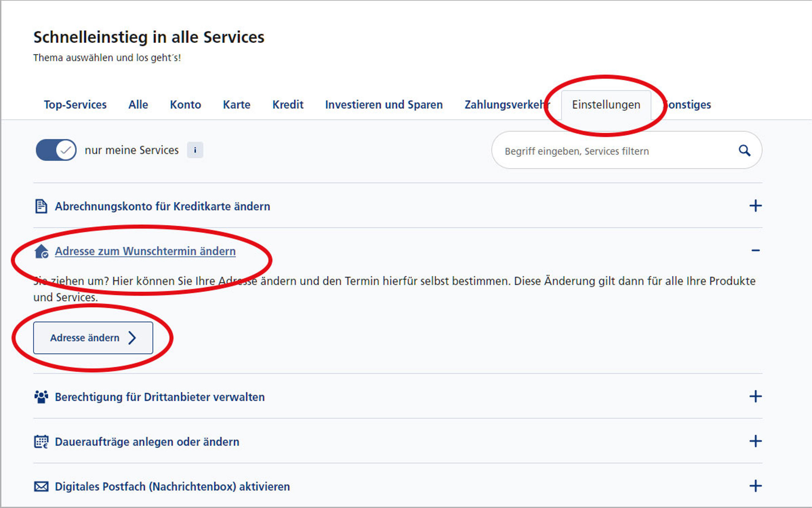Viewport: 812px width, 508px height.
Task: Click the Einstellungen tab
Action: (x=606, y=105)
